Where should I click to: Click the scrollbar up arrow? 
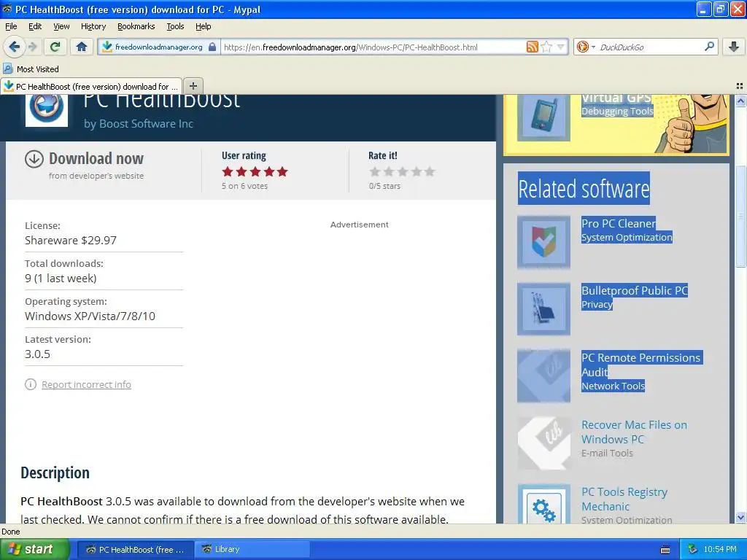click(x=740, y=101)
